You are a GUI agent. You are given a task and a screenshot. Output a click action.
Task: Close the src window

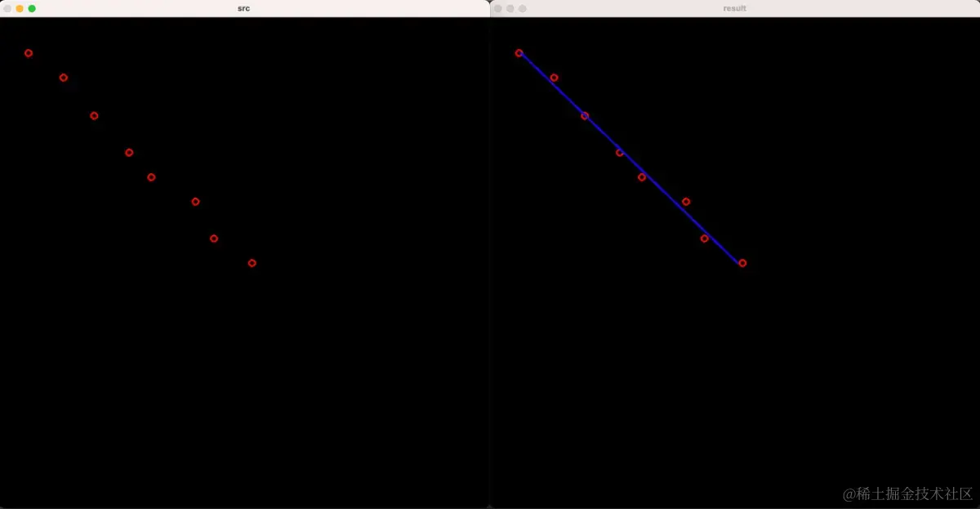(x=7, y=8)
